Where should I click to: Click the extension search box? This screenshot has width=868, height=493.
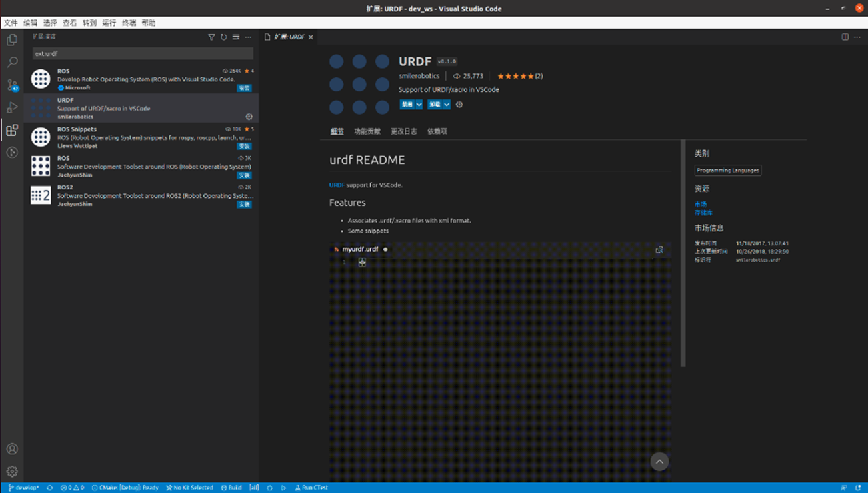[x=143, y=53]
